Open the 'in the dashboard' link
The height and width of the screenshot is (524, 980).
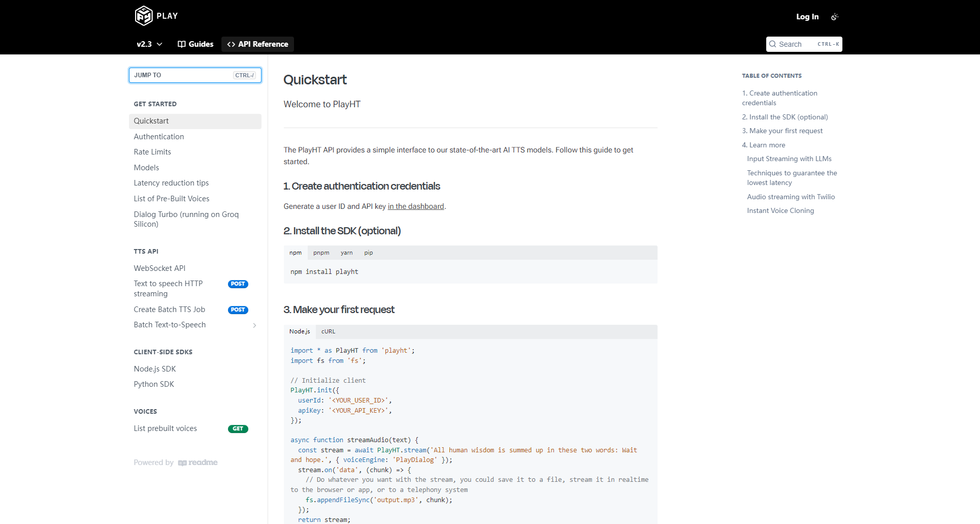point(415,206)
